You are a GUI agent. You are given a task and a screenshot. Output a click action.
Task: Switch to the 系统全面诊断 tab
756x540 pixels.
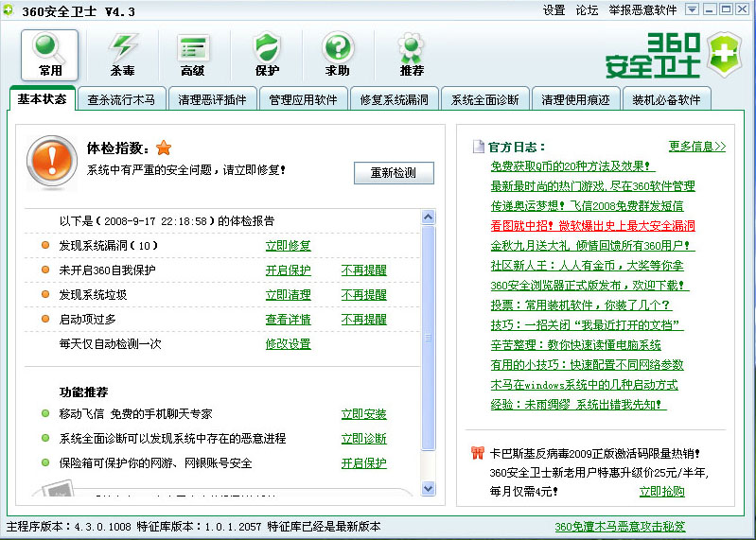tap(484, 99)
